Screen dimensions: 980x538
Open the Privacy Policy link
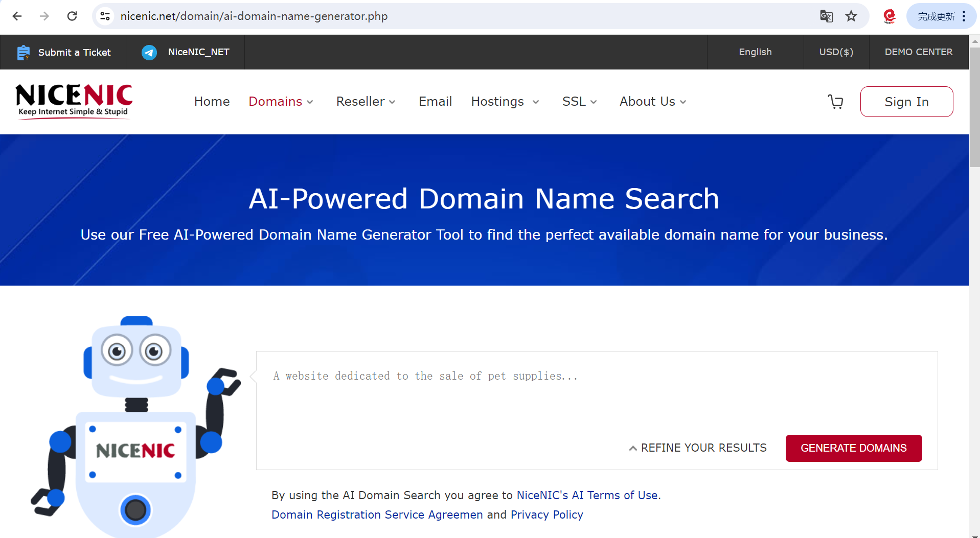[546, 514]
